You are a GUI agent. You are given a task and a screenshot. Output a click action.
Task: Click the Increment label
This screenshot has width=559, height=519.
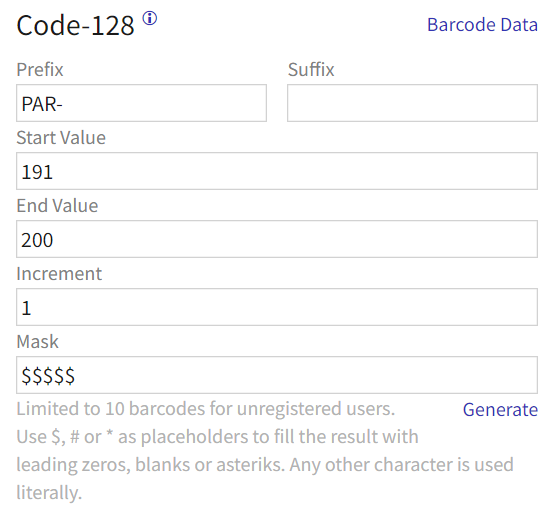tap(59, 274)
